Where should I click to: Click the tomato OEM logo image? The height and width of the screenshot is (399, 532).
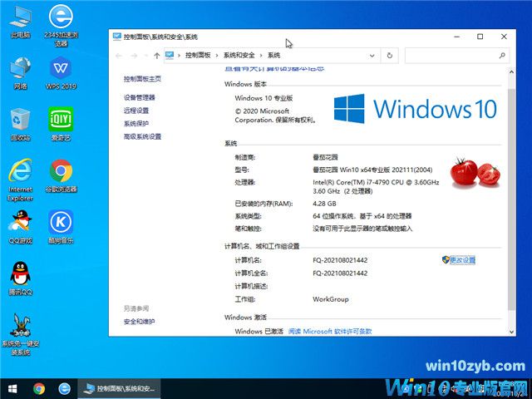475,172
